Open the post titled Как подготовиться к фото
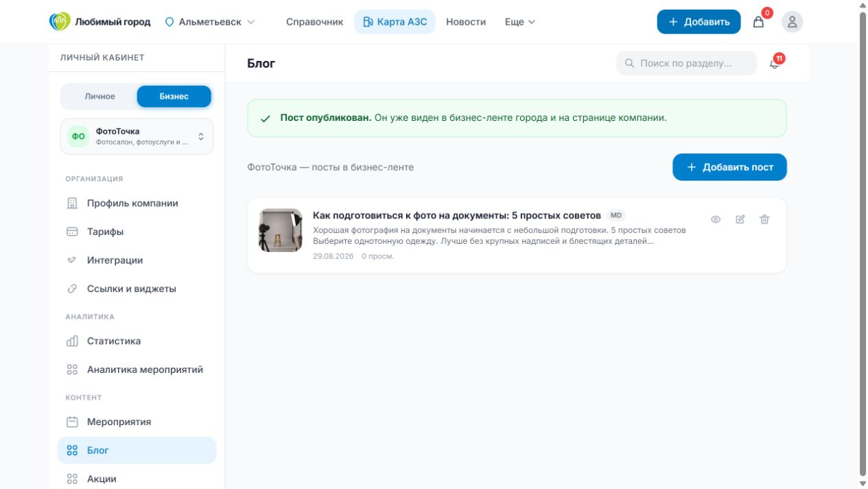Viewport: 868px width, 489px height. pos(456,216)
